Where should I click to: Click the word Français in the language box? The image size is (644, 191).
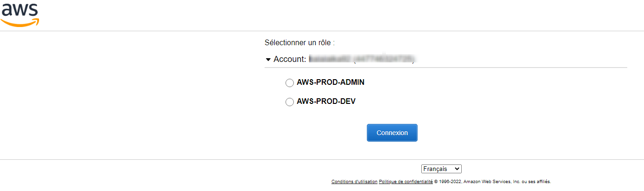[435, 169]
